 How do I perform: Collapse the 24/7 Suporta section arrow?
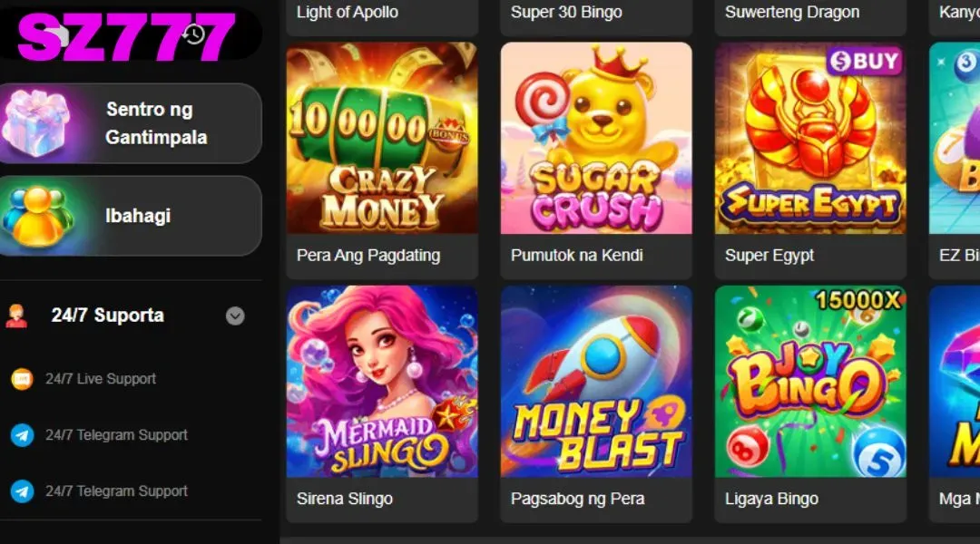[x=235, y=316]
